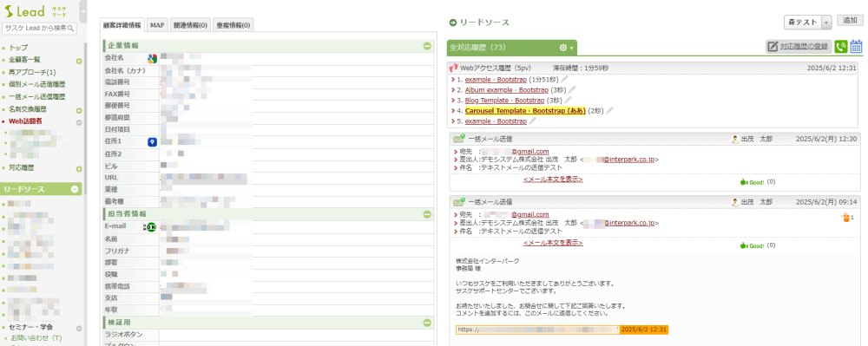Add new via plus icon beside 全顧客一覧
This screenshot has width=868, height=346.
(79, 62)
